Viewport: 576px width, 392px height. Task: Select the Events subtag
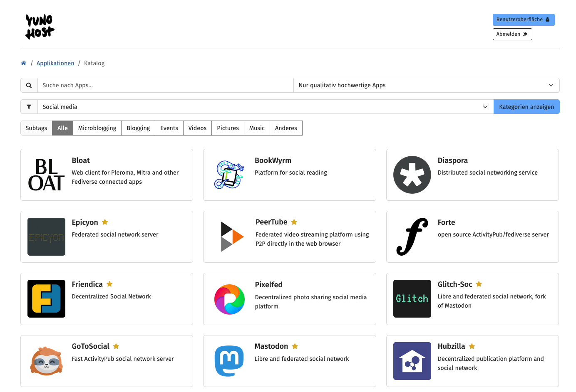point(169,128)
